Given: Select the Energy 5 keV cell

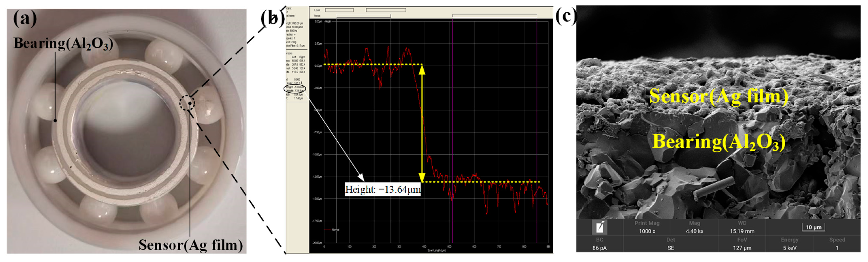Looking at the screenshot, I should (x=789, y=244).
